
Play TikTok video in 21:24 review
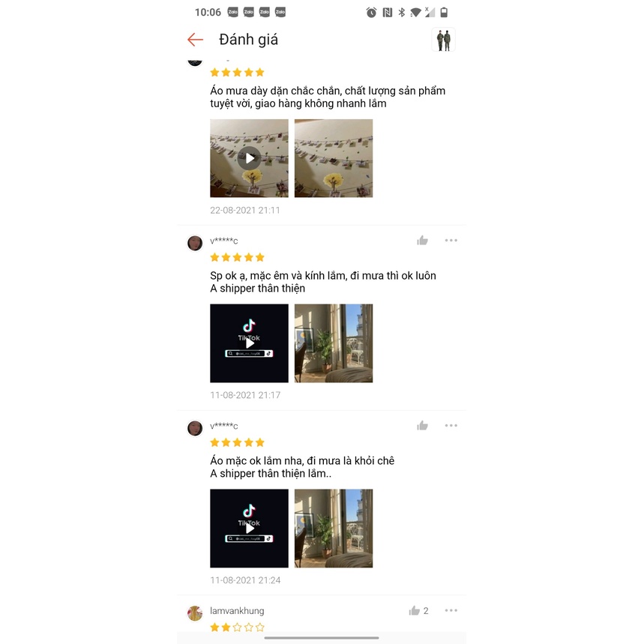click(250, 529)
